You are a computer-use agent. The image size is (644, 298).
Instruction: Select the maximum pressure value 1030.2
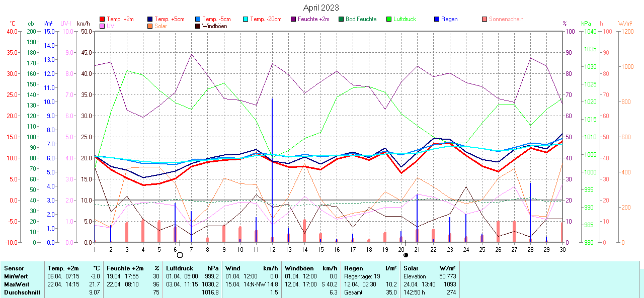coord(209,284)
